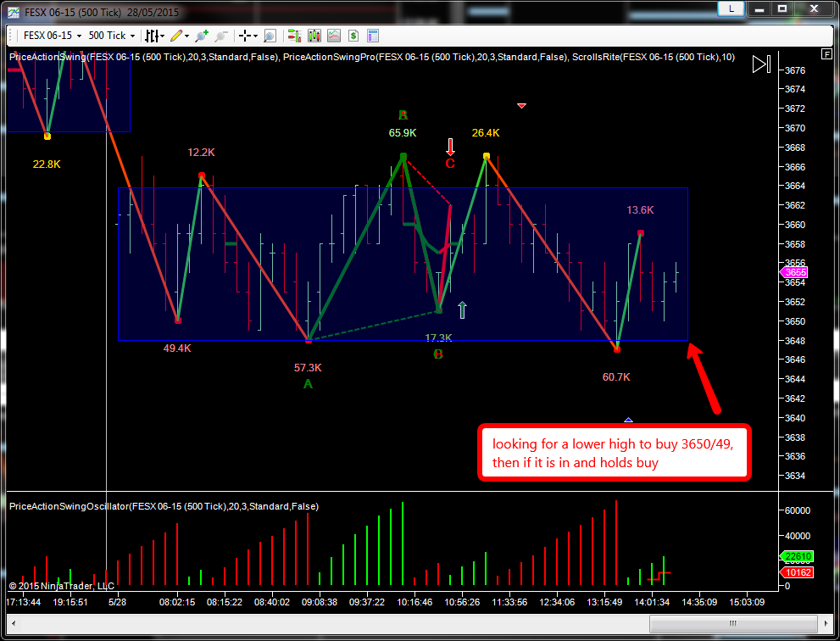The image size is (840, 641).
Task: Select the pencil drawing tools icon
Action: pos(176,36)
